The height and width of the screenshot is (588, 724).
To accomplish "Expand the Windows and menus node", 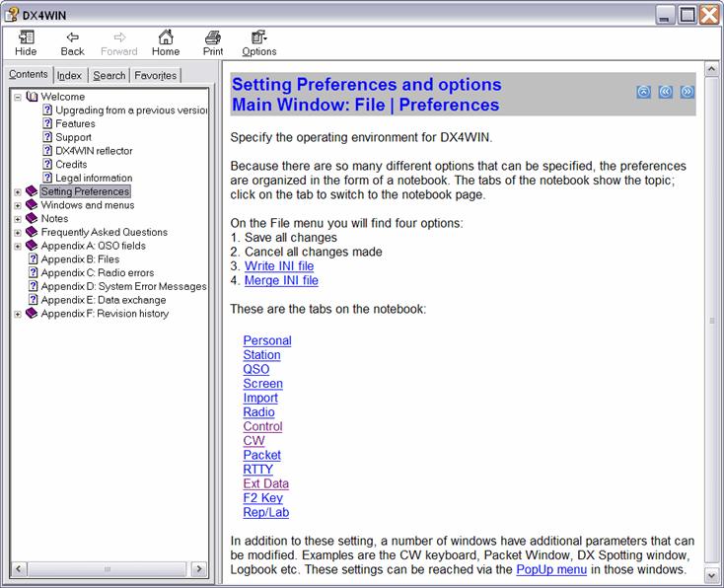I will coord(18,205).
